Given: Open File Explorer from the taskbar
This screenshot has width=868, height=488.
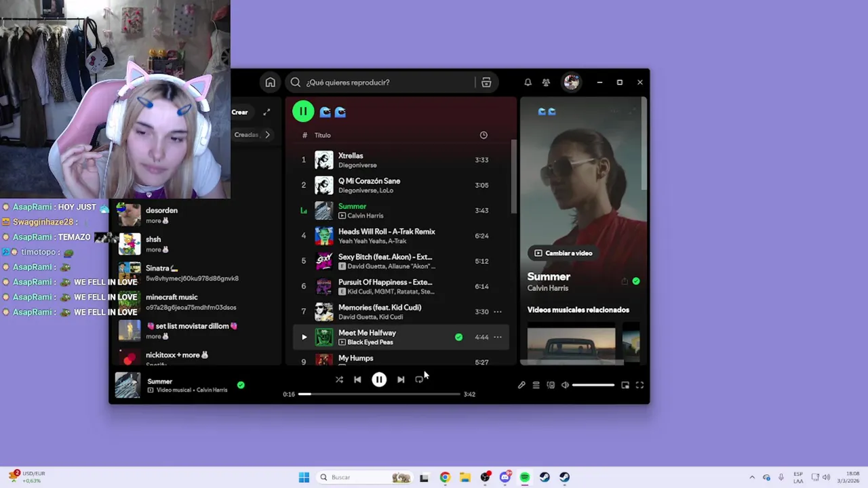Looking at the screenshot, I should pyautogui.click(x=465, y=477).
